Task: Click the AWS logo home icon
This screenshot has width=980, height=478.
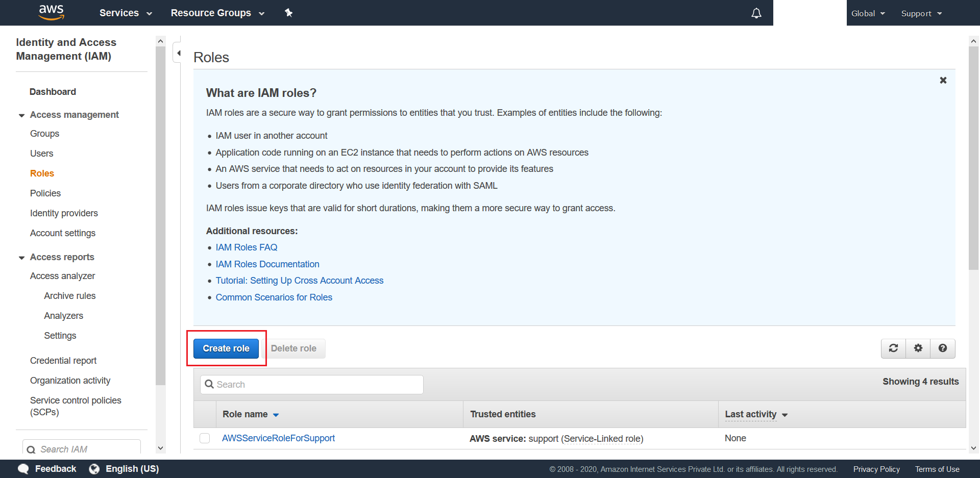Action: pyautogui.click(x=52, y=12)
